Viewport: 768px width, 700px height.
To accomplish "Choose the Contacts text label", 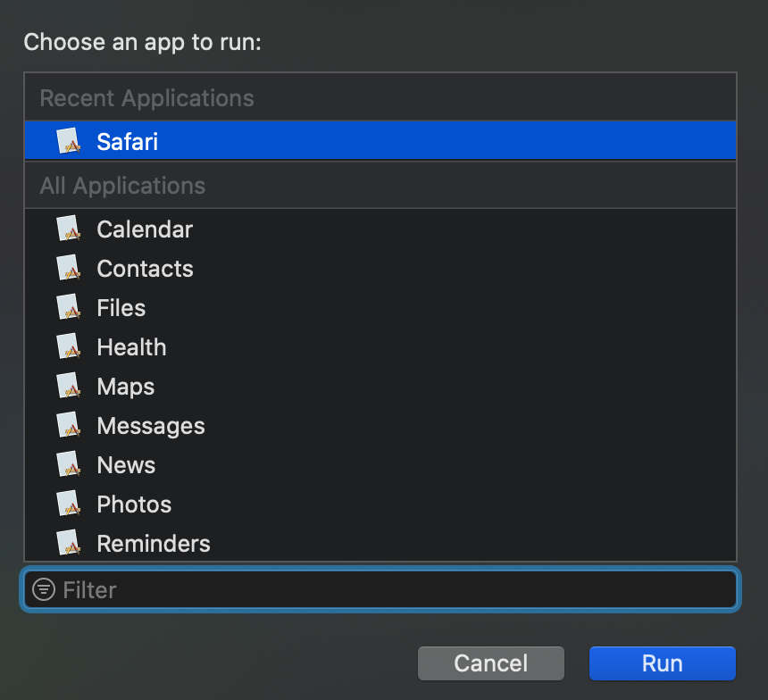I will (x=145, y=269).
